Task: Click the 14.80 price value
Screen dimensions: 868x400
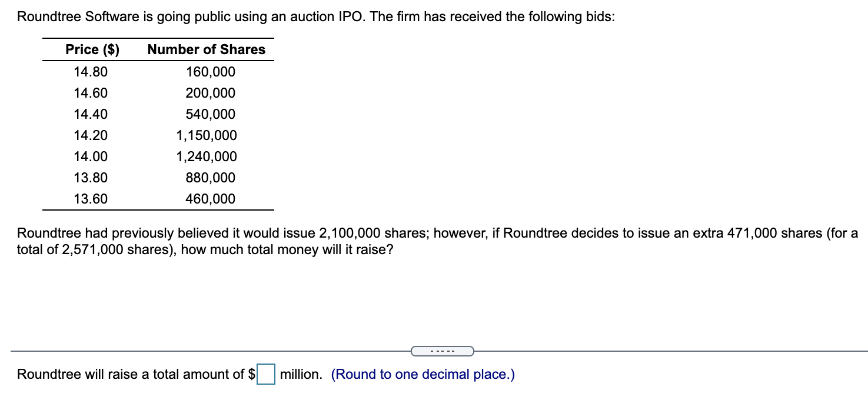Action: [x=92, y=71]
